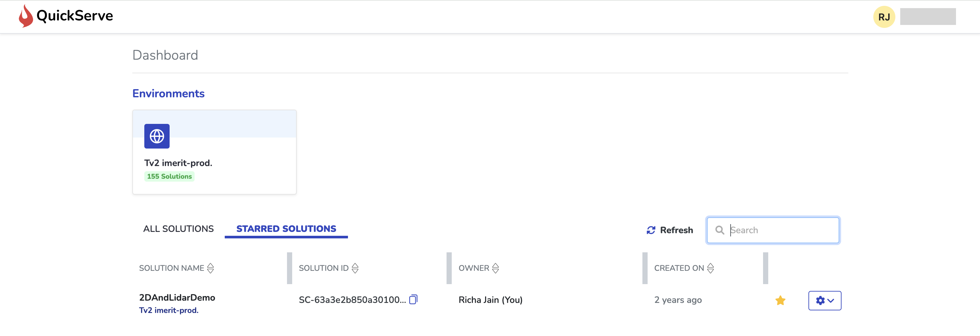This screenshot has height=336, width=980.
Task: Sort by Owner column
Action: [495, 268]
